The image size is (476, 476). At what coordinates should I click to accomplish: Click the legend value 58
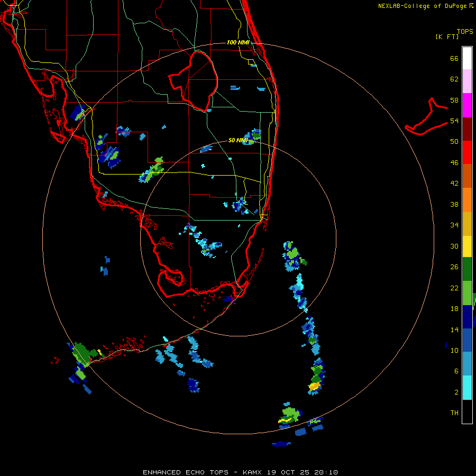pyautogui.click(x=454, y=100)
